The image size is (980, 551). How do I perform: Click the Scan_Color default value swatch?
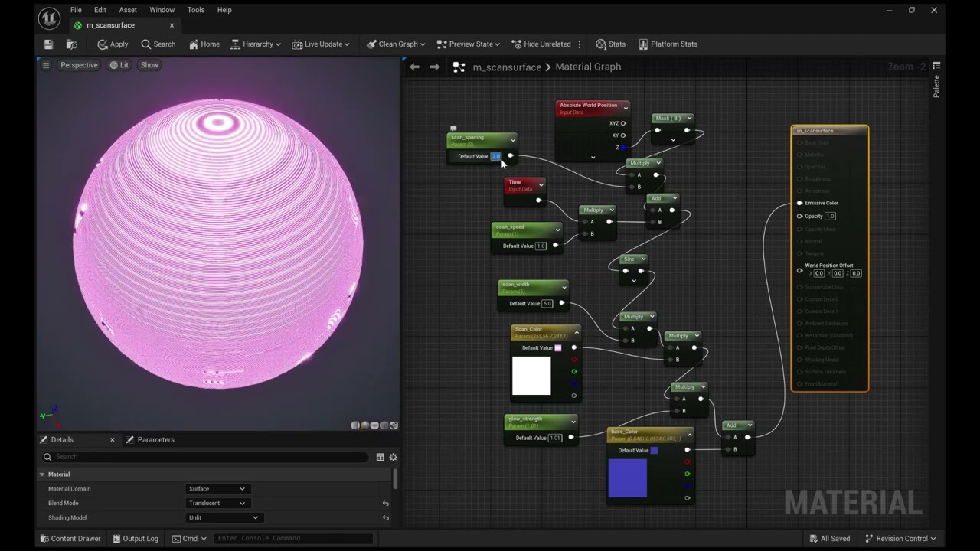558,348
